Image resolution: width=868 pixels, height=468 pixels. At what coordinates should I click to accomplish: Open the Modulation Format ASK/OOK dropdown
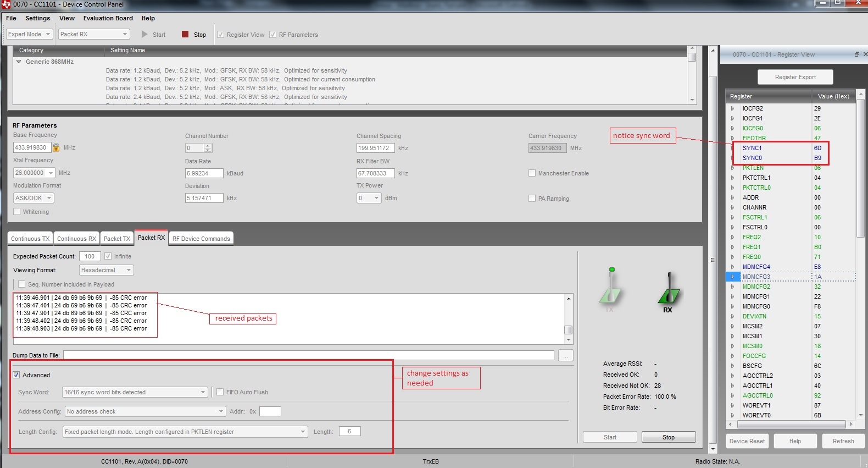[x=34, y=198]
